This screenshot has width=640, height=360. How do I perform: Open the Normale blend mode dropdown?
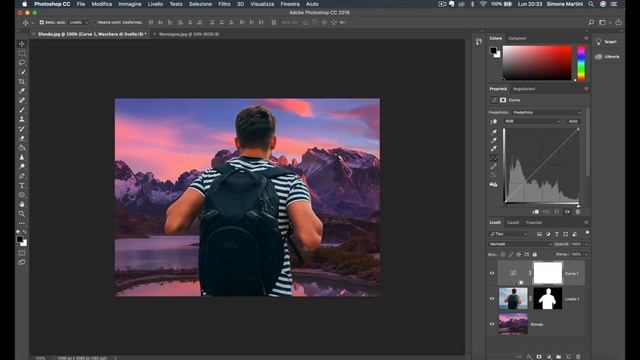coord(520,244)
